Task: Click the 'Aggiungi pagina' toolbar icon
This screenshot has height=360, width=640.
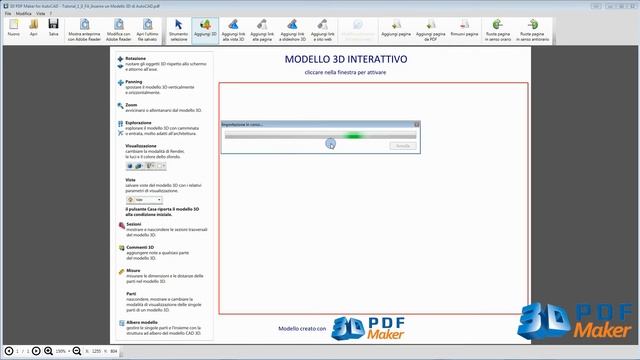Action: coord(396,28)
